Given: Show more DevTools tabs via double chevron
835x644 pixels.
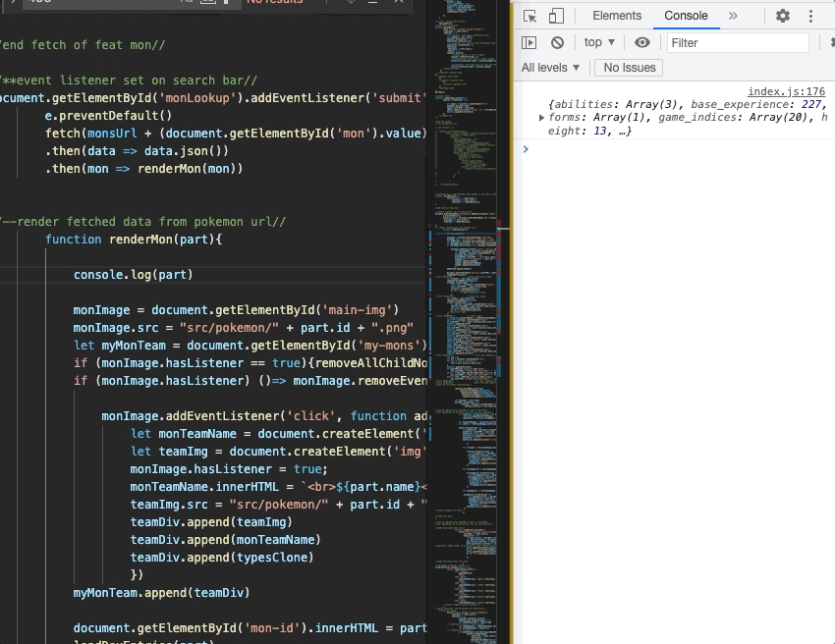Looking at the screenshot, I should [x=733, y=16].
